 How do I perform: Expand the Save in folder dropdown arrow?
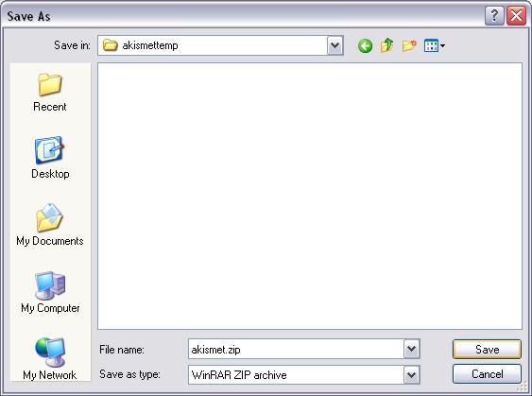coord(335,45)
